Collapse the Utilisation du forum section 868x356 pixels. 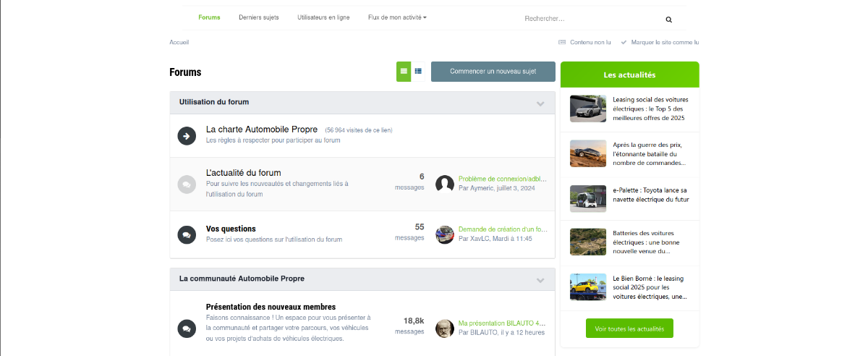click(540, 103)
